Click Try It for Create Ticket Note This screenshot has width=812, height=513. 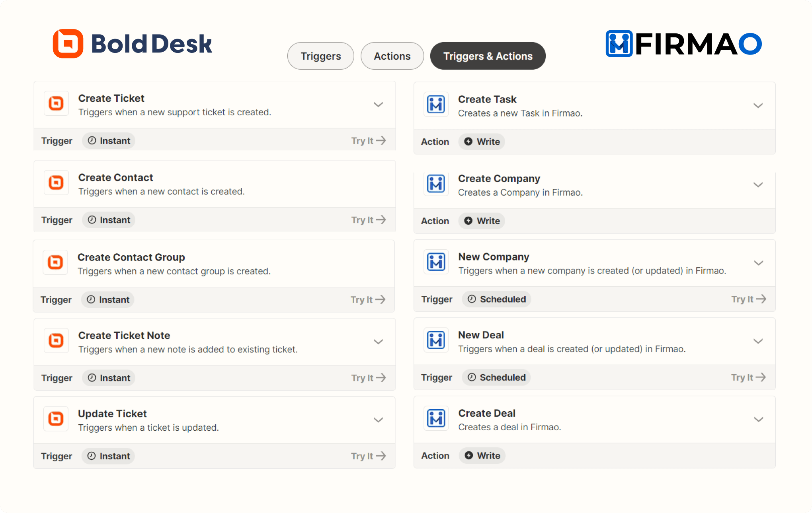369,378
